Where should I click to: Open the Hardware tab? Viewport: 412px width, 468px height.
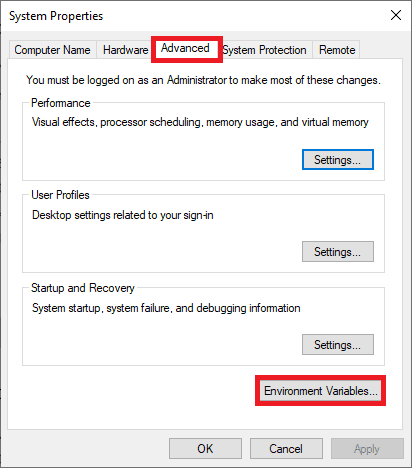(125, 50)
